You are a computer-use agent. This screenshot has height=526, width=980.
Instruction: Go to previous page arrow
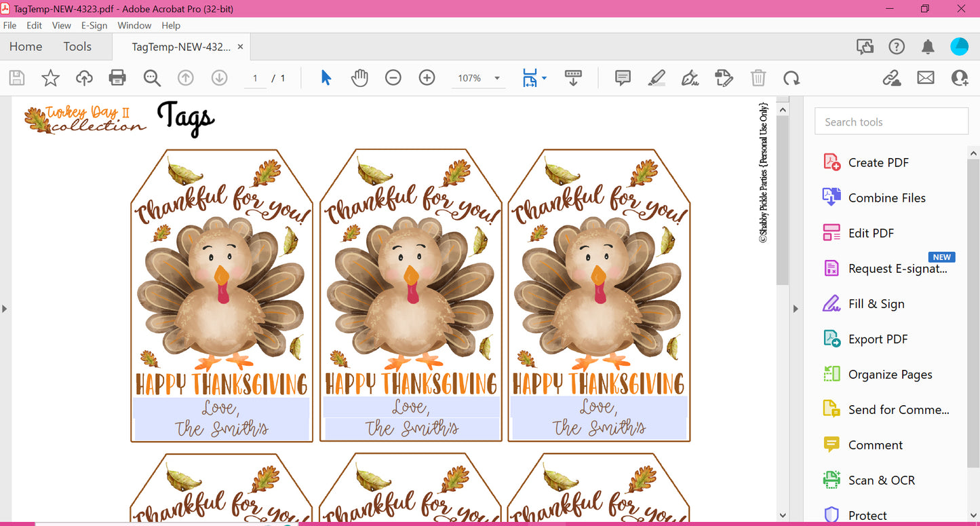[x=186, y=78]
